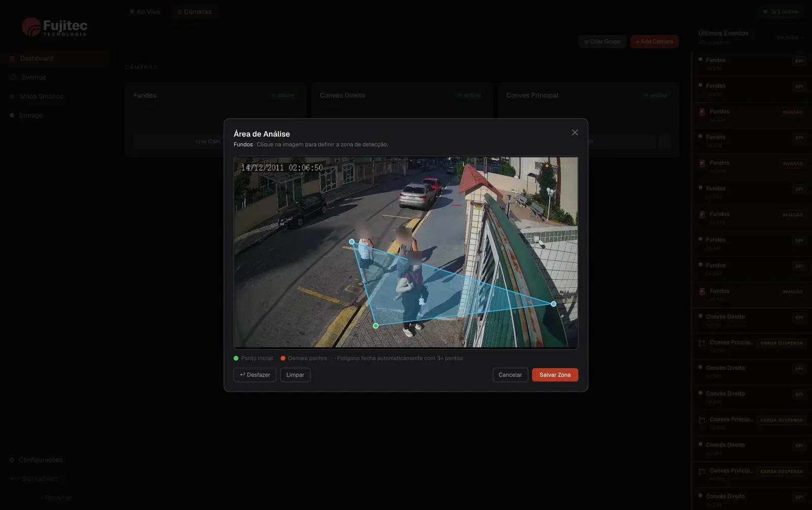The height and width of the screenshot is (510, 812).
Task: Select the Câmeras tab
Action: (194, 12)
